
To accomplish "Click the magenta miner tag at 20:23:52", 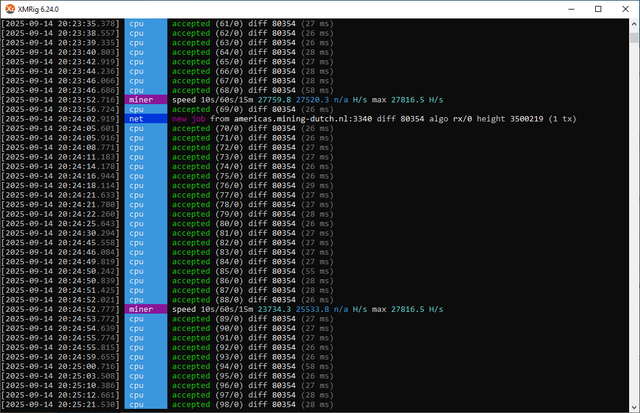I will point(146,100).
